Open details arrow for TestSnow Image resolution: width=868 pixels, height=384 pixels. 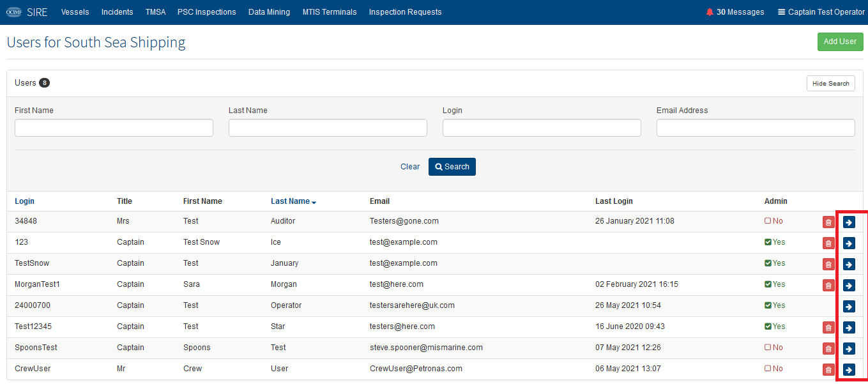click(x=849, y=264)
